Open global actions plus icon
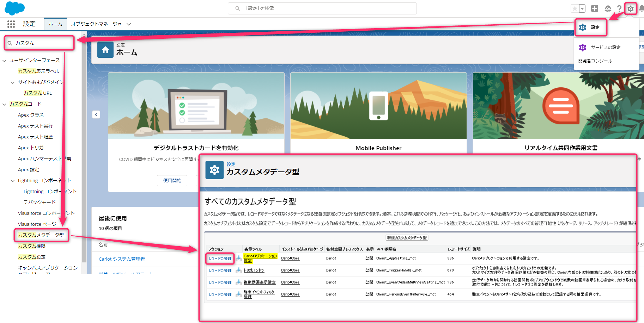Screen dimensions: 644x323 point(595,8)
